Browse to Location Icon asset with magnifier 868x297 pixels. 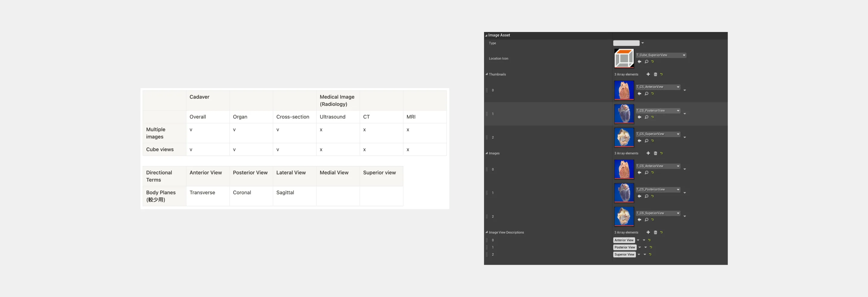(646, 62)
